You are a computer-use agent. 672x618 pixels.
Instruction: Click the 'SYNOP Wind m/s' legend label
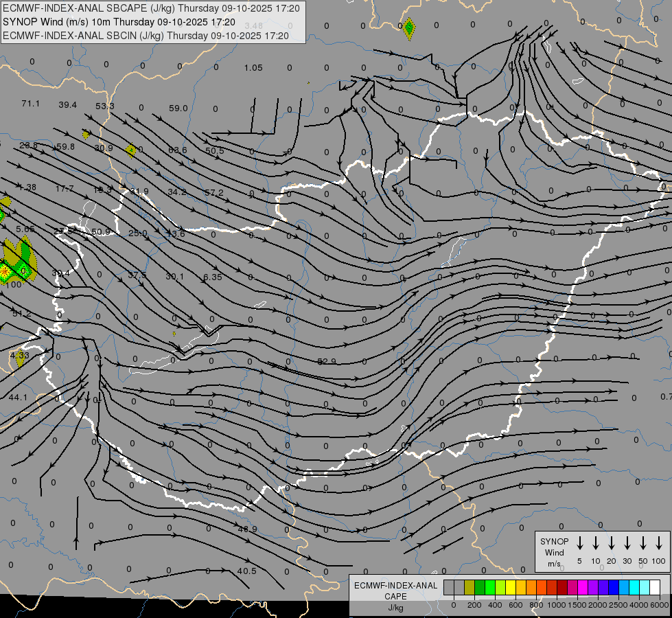coord(554,552)
